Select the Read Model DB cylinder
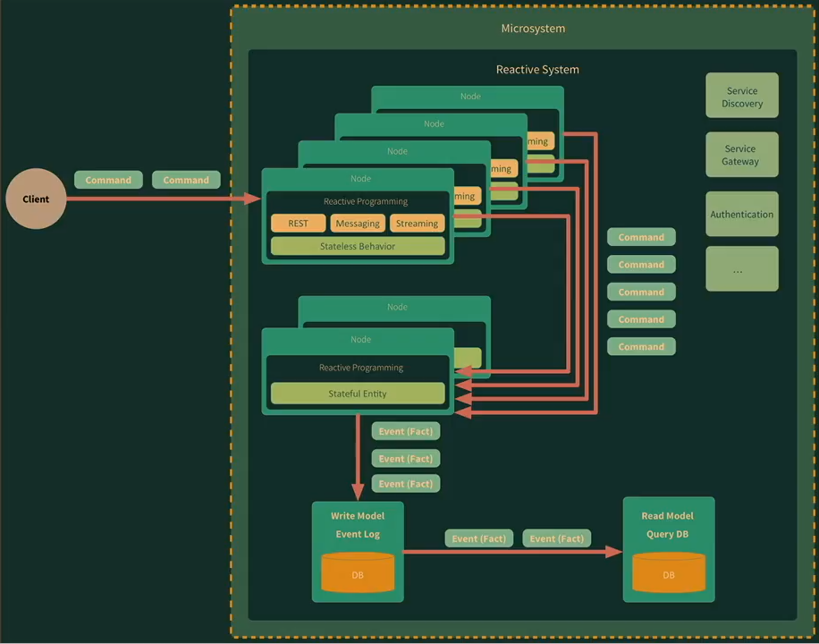819x644 pixels. click(668, 575)
